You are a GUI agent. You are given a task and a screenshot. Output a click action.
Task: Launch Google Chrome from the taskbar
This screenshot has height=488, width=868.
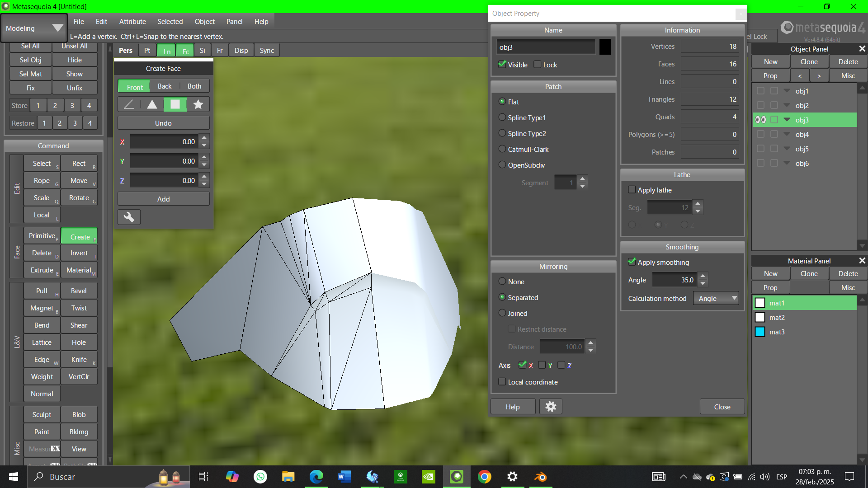click(x=484, y=477)
